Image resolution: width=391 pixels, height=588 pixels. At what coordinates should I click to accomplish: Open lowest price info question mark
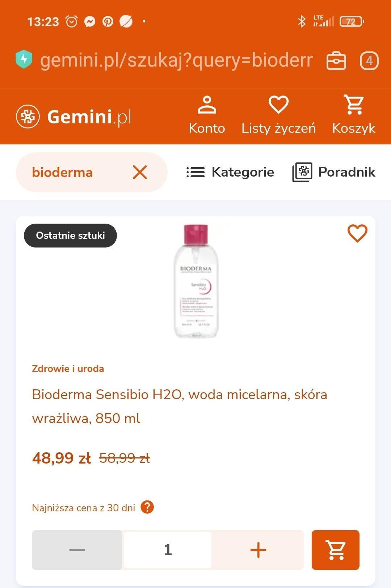(147, 507)
